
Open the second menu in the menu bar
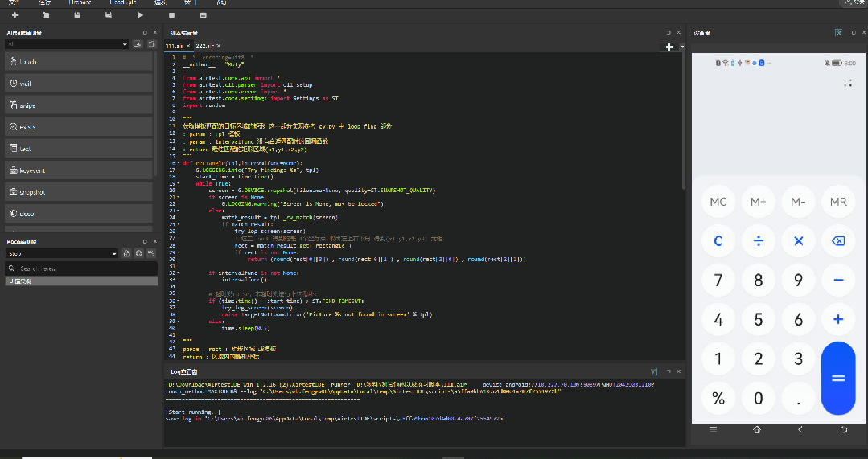(44, 2)
